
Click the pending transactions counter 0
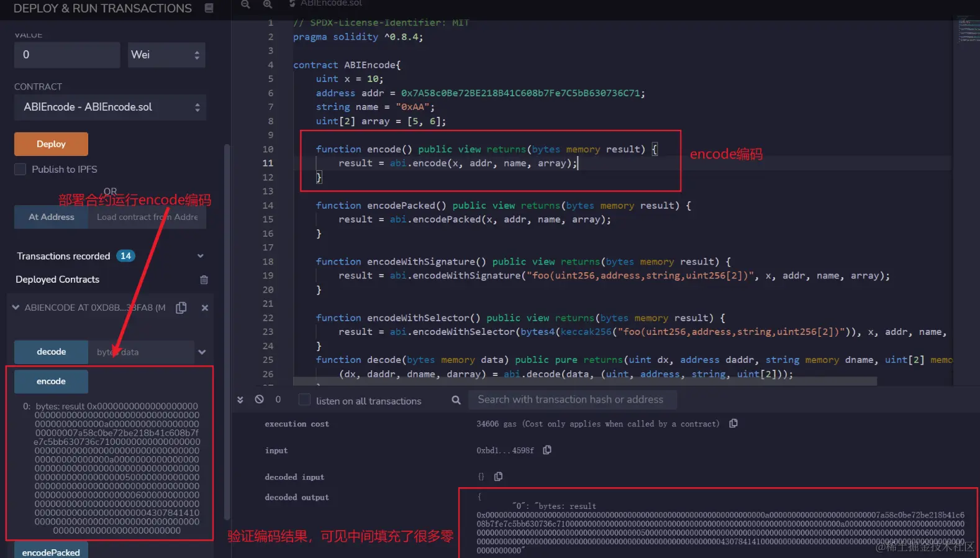click(x=278, y=400)
